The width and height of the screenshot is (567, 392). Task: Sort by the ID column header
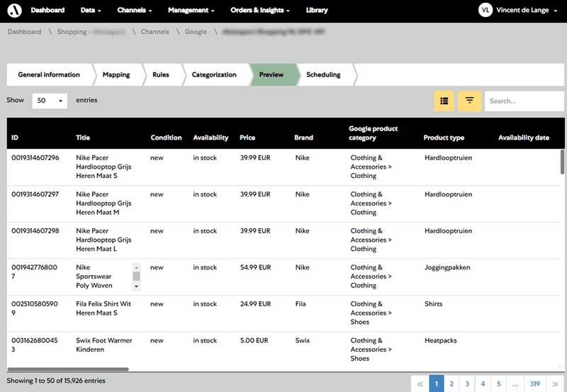15,138
